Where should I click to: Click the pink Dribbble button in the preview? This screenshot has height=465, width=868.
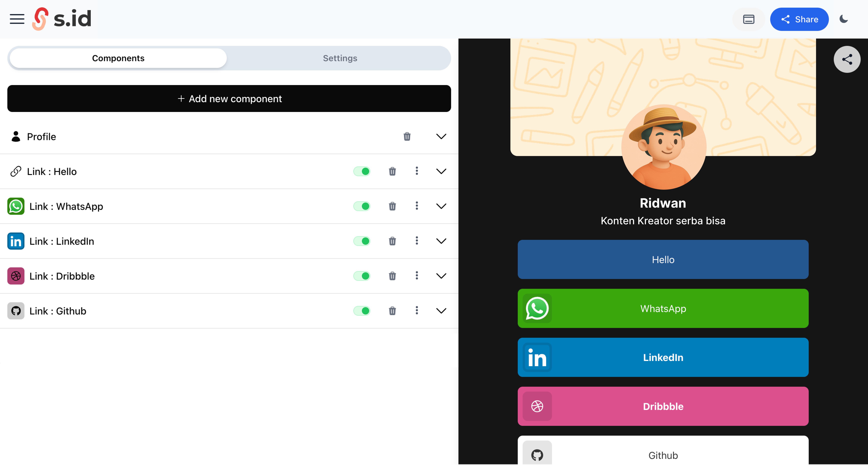pyautogui.click(x=663, y=406)
